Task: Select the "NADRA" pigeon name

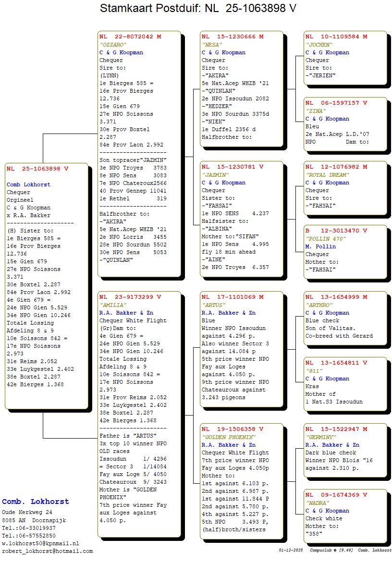Action: point(317,503)
